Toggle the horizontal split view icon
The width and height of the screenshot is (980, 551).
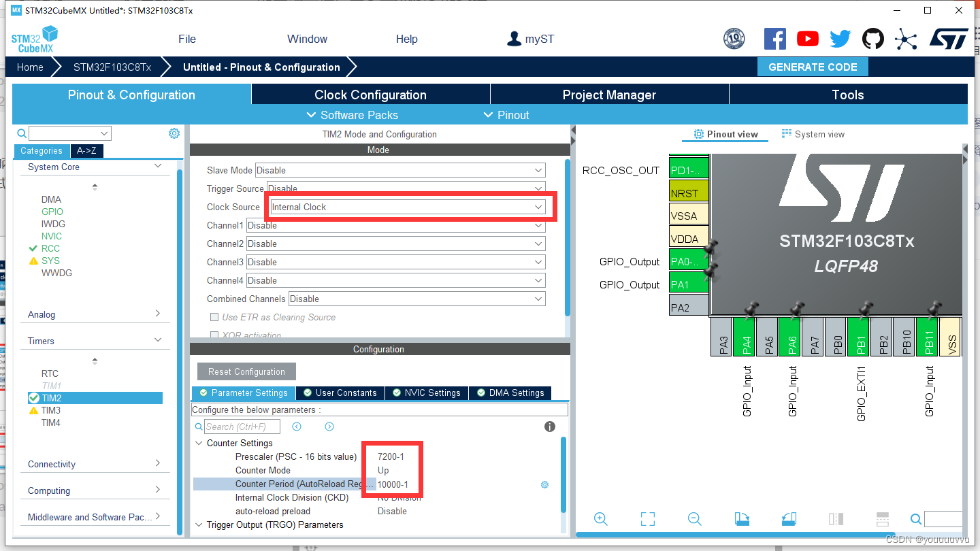point(882,519)
